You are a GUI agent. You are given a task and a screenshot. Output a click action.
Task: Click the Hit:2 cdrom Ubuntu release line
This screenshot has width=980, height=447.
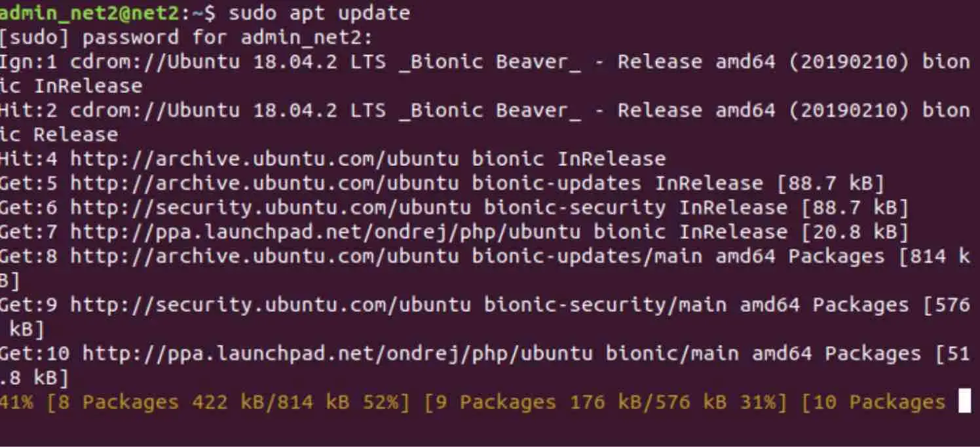pyautogui.click(x=485, y=122)
